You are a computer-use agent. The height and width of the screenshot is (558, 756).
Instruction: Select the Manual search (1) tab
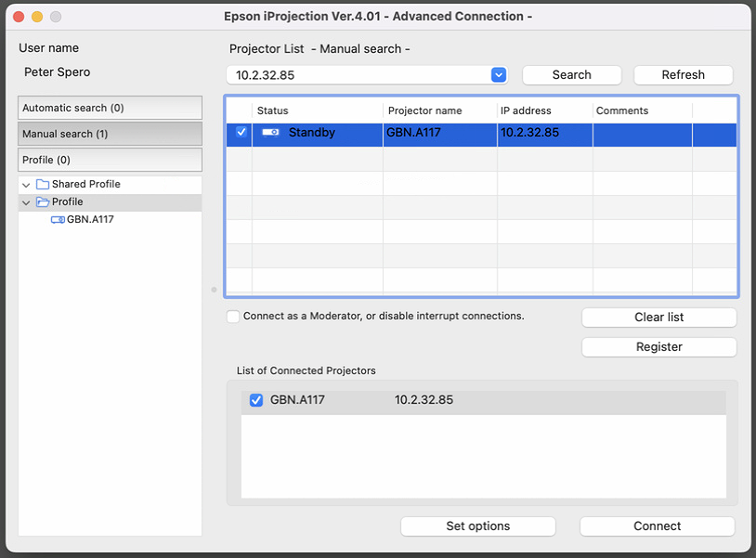(x=110, y=134)
